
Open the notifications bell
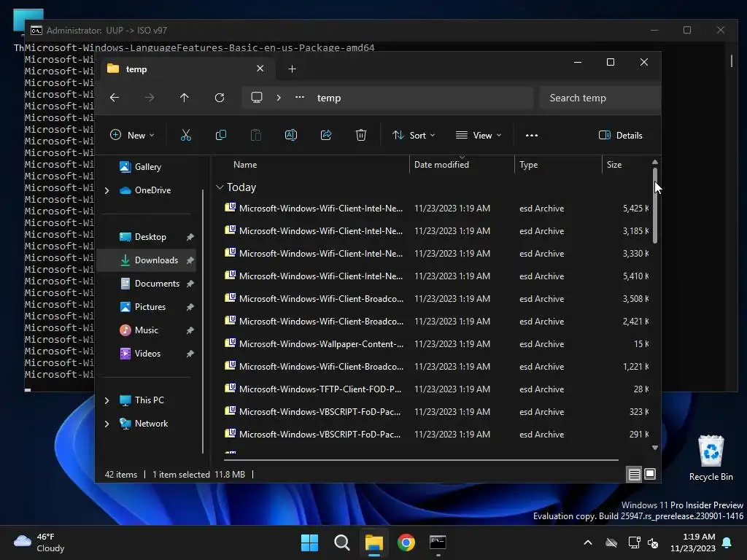727,542
